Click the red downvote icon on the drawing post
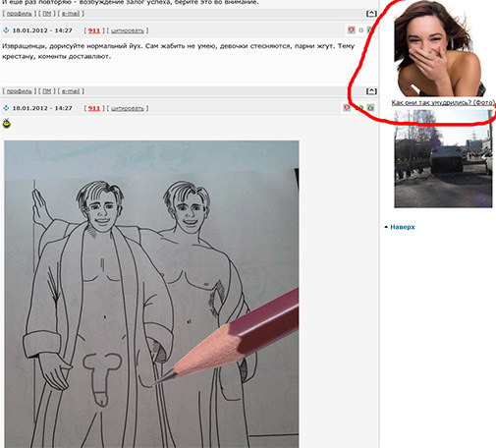496x448 pixels. pos(347,107)
